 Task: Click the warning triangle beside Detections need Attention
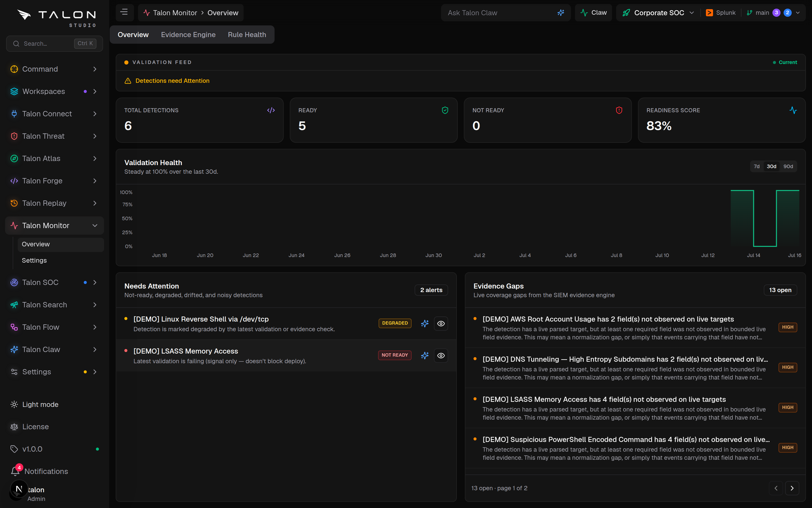click(128, 81)
